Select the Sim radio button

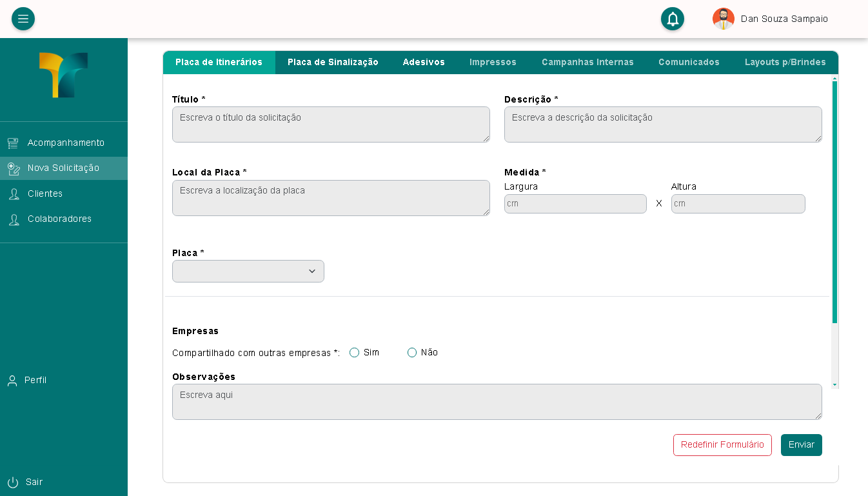click(x=354, y=353)
